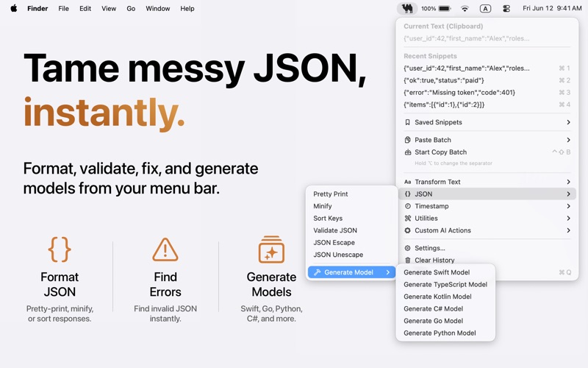Click the Generate Models sparkle icon

click(271, 250)
